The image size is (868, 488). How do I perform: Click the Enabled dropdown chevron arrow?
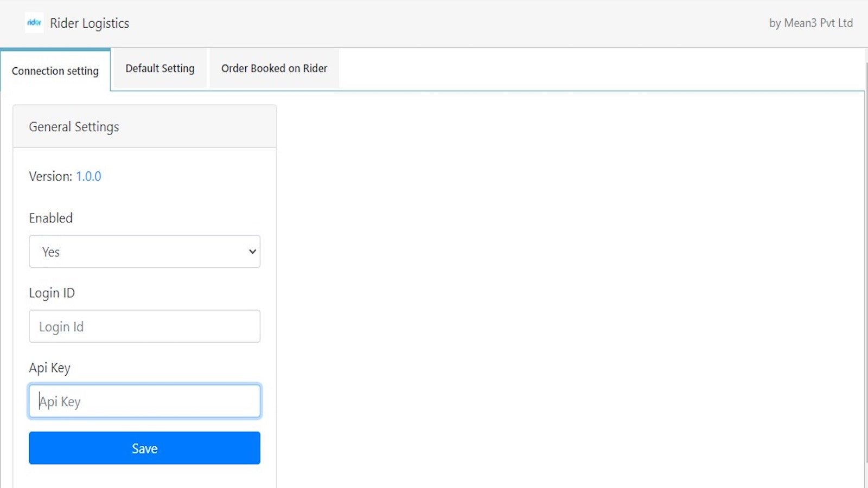click(x=252, y=251)
